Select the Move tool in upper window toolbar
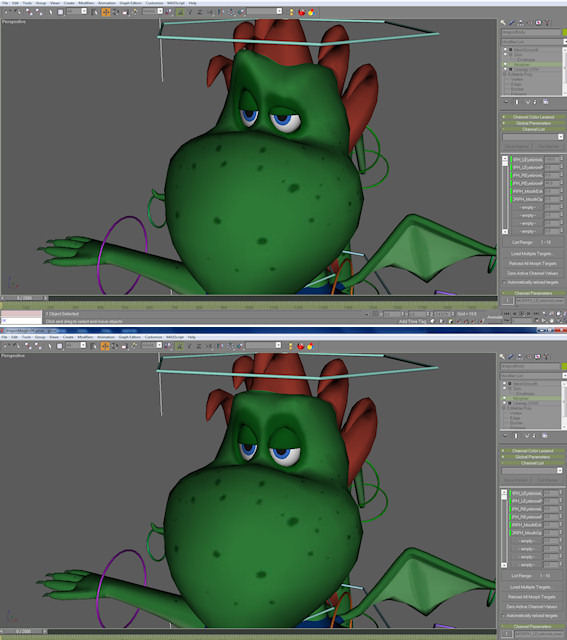Screen dimensions: 567x640 (x=106, y=12)
